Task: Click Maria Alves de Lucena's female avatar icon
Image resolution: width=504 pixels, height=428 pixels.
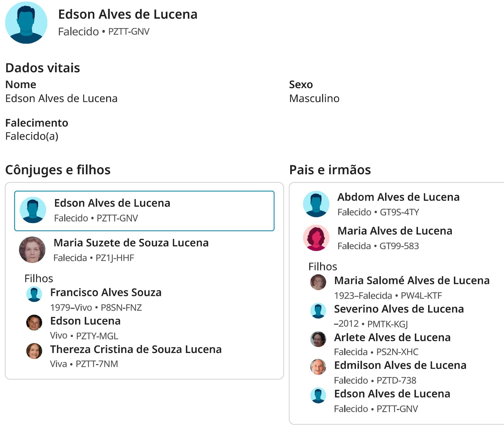Action: click(x=316, y=238)
